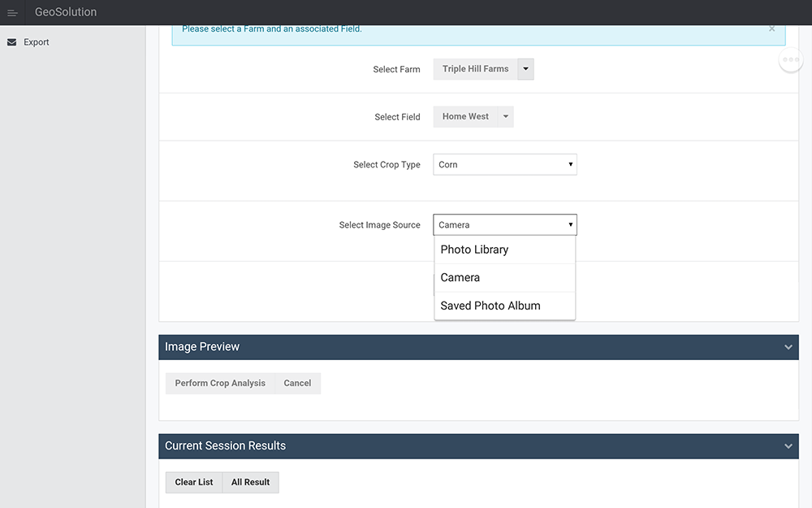
Task: Click the Export envelope icon
Action: pyautogui.click(x=11, y=42)
